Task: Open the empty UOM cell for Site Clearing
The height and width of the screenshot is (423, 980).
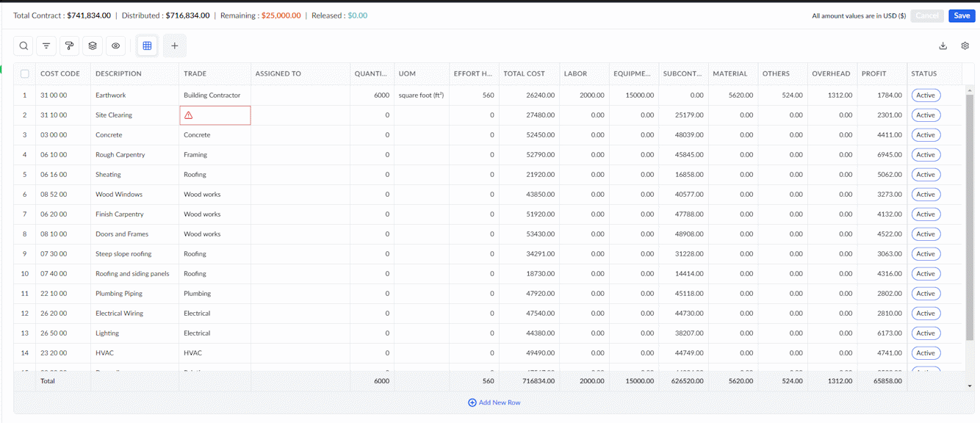Action: coord(421,115)
